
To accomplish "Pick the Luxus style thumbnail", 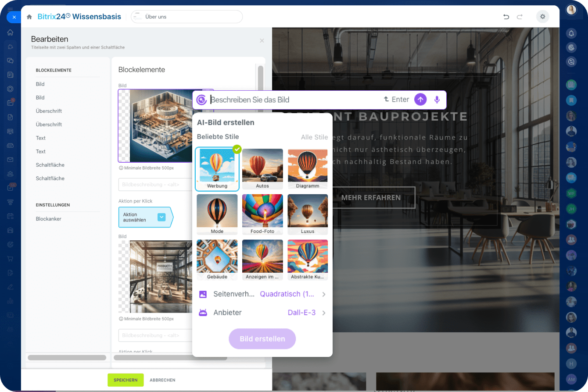I will (308, 214).
